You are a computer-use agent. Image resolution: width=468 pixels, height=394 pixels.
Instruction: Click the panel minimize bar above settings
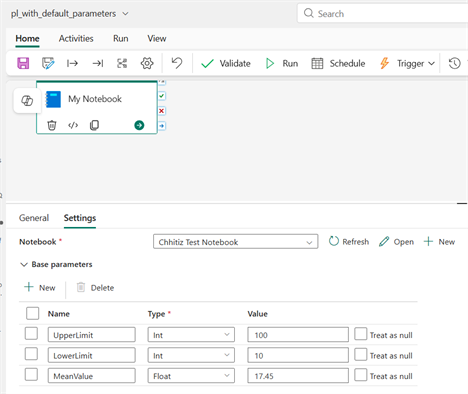coord(462,203)
